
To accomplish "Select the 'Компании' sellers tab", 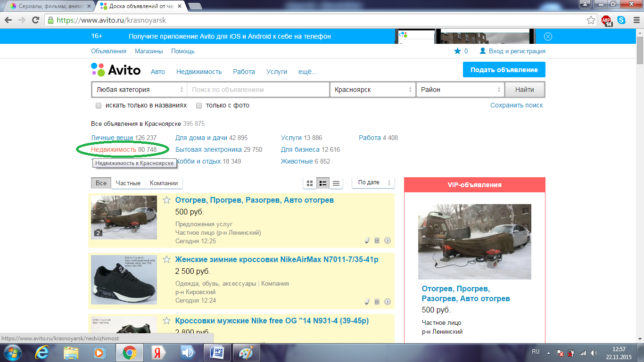I will [x=164, y=183].
